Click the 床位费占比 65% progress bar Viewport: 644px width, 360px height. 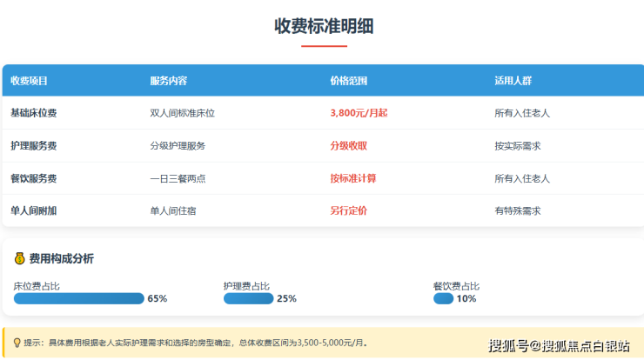79,298
